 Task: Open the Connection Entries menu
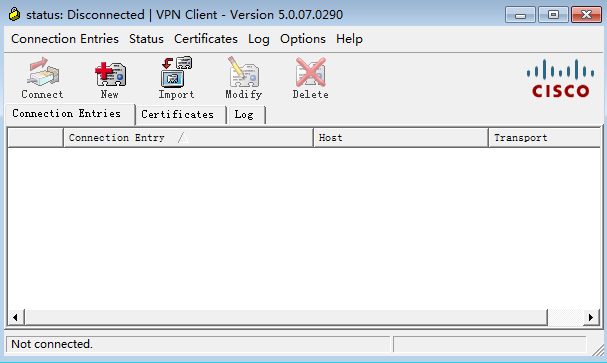click(65, 39)
